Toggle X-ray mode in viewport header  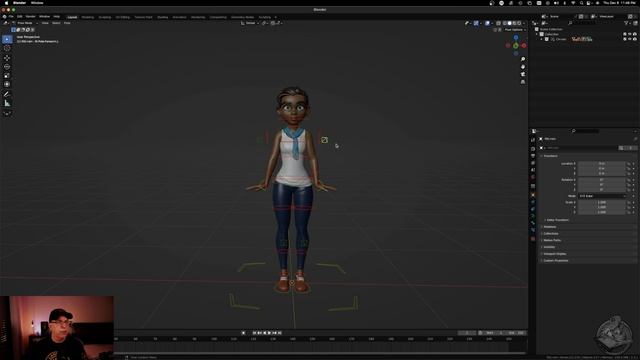(x=498, y=23)
